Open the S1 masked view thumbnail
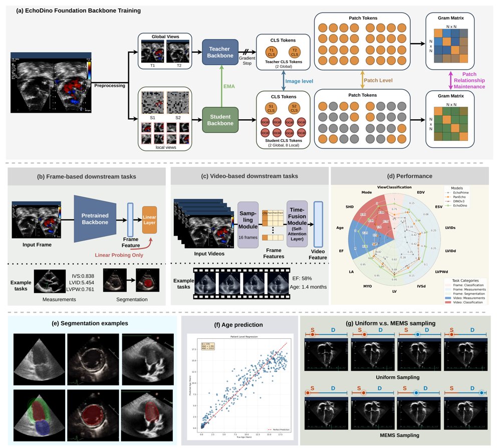The width and height of the screenshot is (501, 448). point(152,103)
